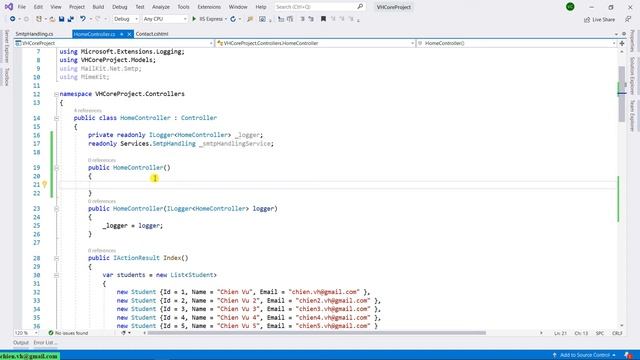
Task: Open the Test menu
Action: point(140,7)
